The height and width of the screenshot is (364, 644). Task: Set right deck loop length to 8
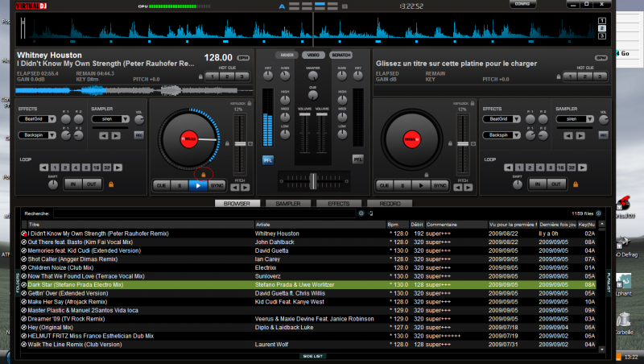551,168
